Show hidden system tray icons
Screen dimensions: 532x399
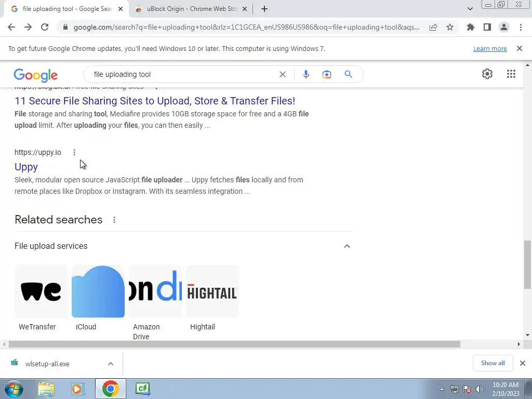[442, 389]
